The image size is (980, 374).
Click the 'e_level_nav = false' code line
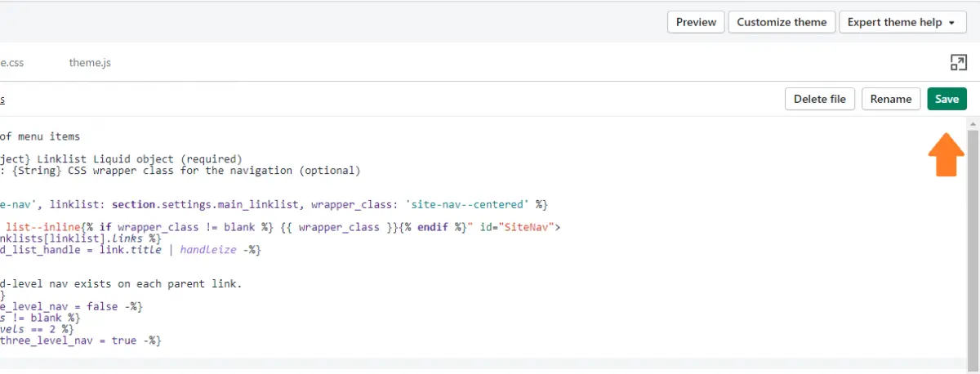[x=71, y=305]
